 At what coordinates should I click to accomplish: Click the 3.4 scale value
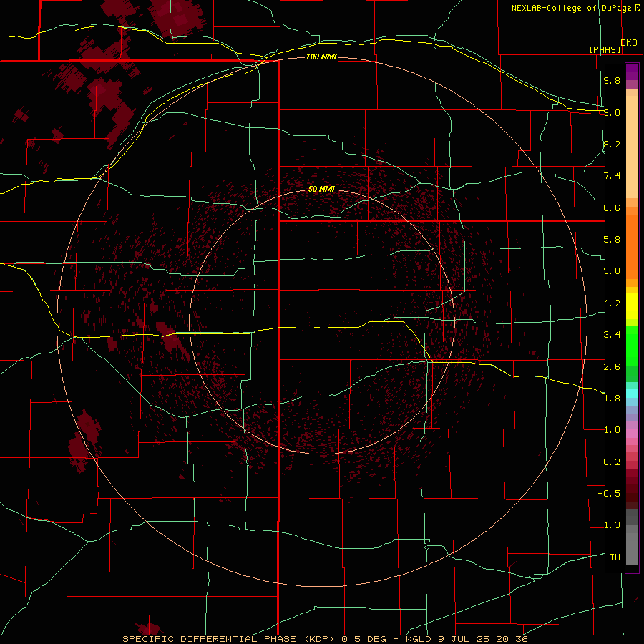tap(612, 335)
